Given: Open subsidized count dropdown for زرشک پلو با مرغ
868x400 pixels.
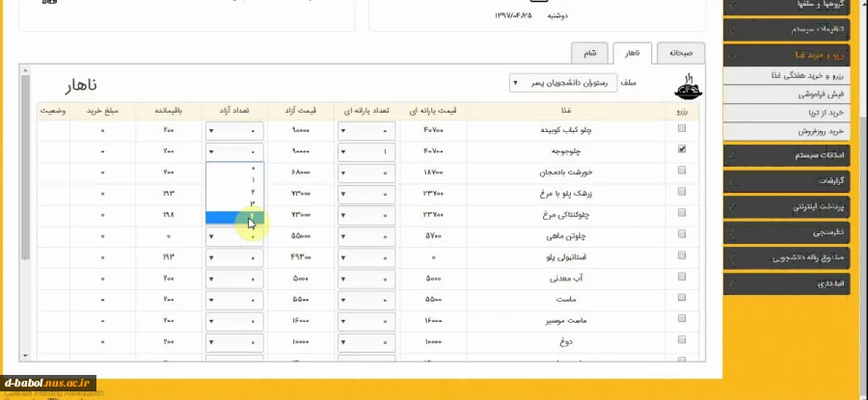Looking at the screenshot, I should (366, 194).
